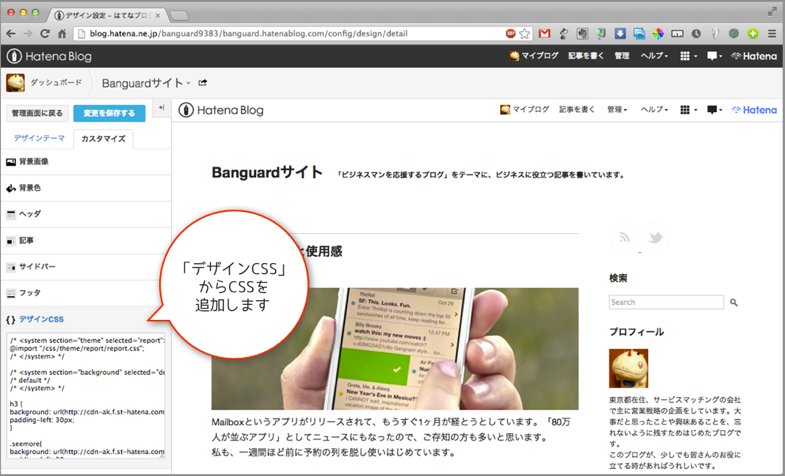Click the Search input field
The image size is (785, 476).
[666, 302]
